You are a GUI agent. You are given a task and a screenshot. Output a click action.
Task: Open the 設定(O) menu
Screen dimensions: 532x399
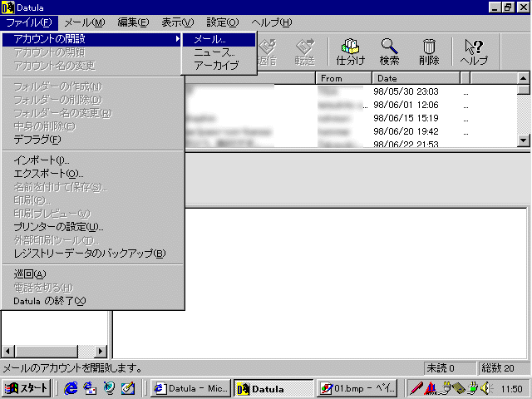pyautogui.click(x=223, y=22)
